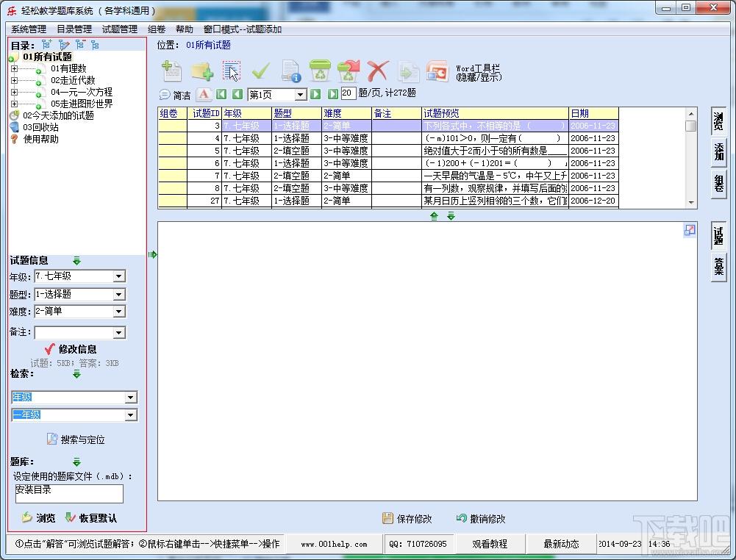Click the 最新动态 status bar button
The width and height of the screenshot is (736, 560).
click(x=561, y=544)
